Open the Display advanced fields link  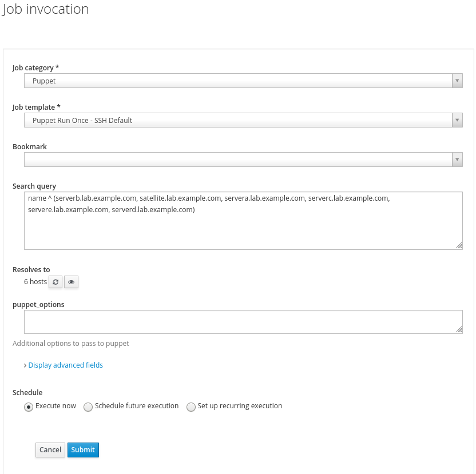(66, 365)
